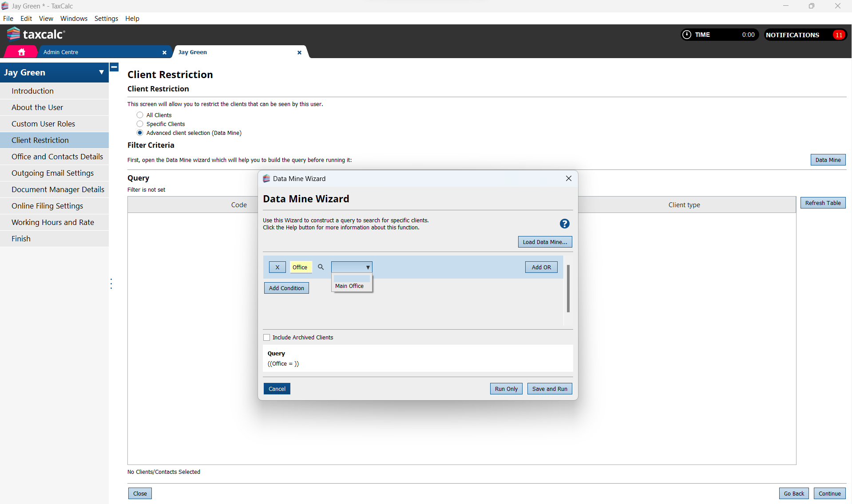
Task: Collapse the sidebar with the minus icon
Action: [114, 67]
